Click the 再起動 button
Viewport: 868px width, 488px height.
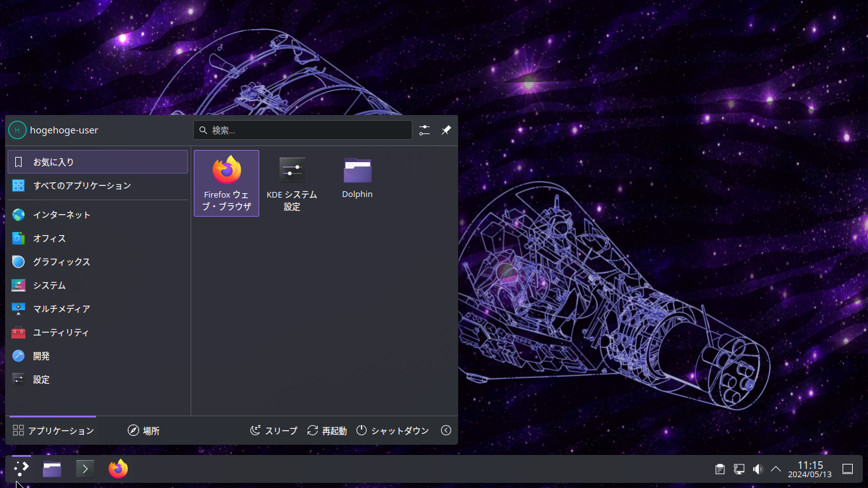327,431
